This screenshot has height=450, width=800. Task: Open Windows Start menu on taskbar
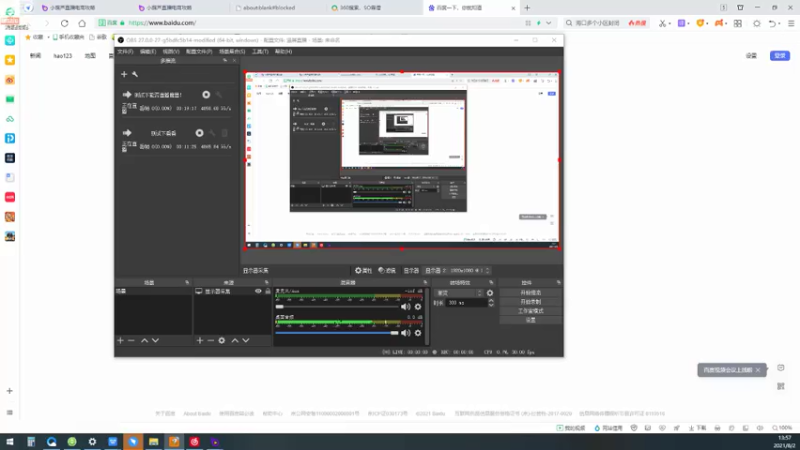pyautogui.click(x=10, y=442)
